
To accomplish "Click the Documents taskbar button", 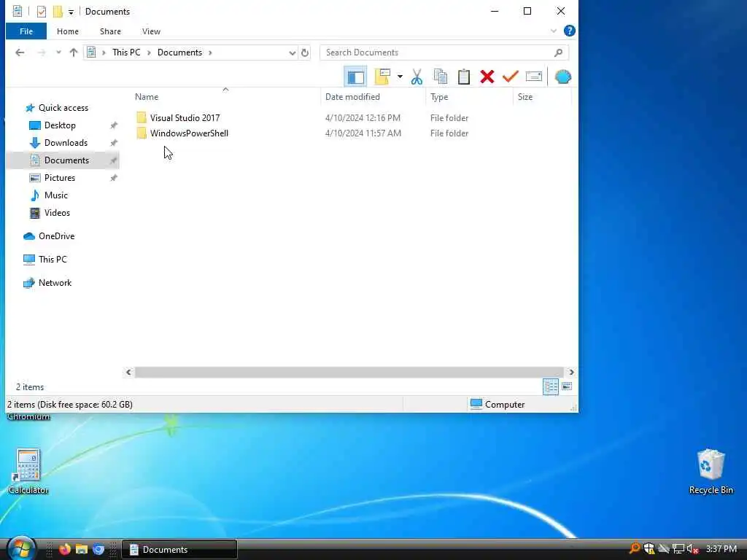I will pos(179,550).
